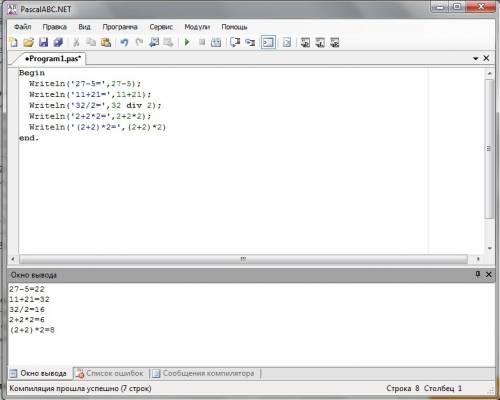
Task: Open the Сервис menu
Action: [161, 27]
